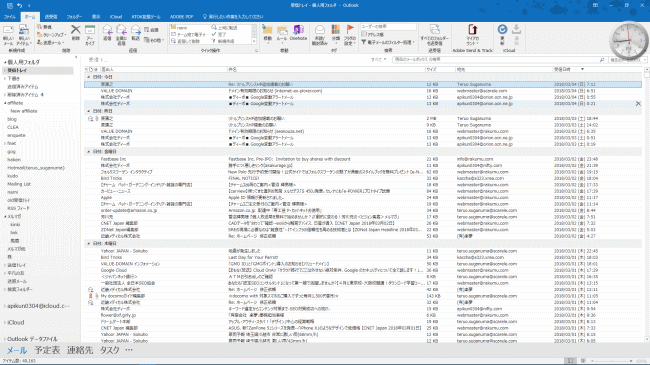This screenshot has height=365, width=650.
Task: Open the Address Book
Action: click(373, 34)
